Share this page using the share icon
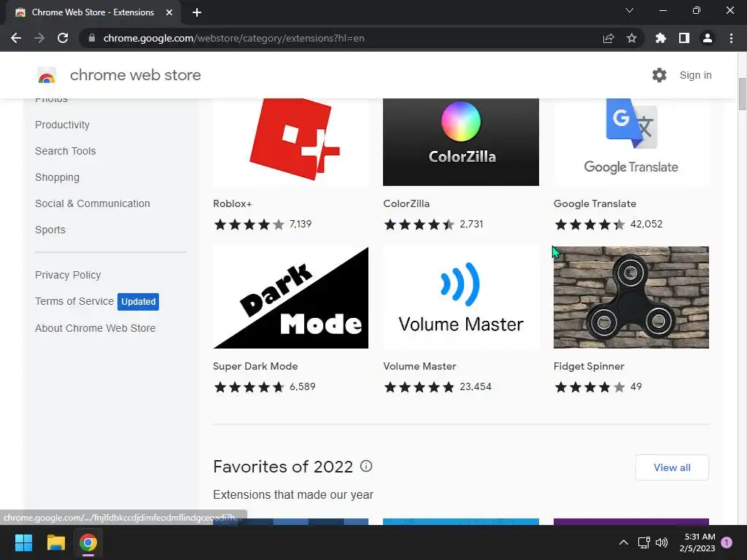Screen dimensions: 747x560 (x=608, y=38)
